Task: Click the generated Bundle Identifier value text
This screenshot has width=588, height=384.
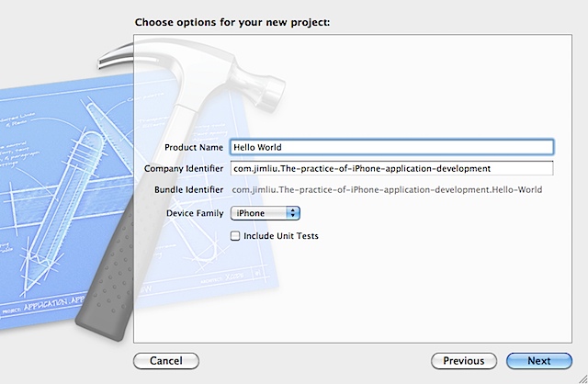Action: coord(387,190)
